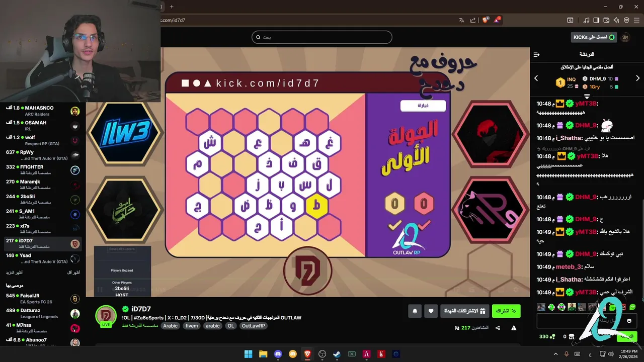Collapse the chat panel with arrow icon

tap(536, 54)
